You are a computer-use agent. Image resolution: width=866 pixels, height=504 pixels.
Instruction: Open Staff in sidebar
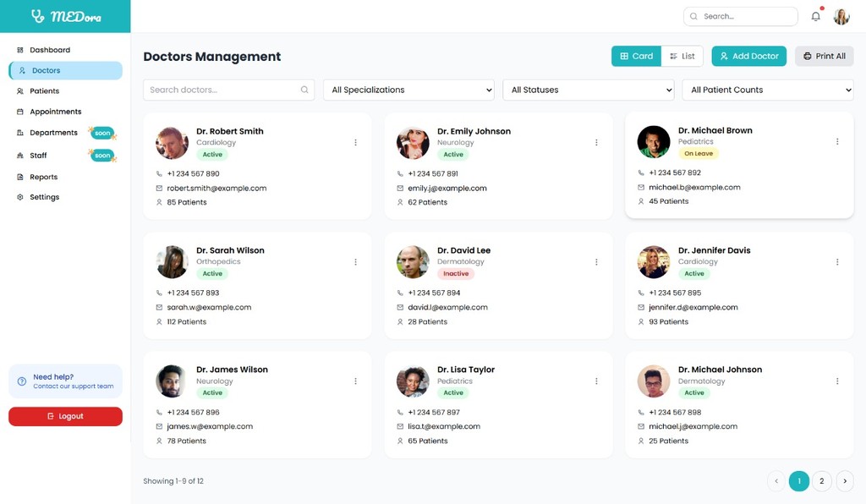[x=65, y=155]
